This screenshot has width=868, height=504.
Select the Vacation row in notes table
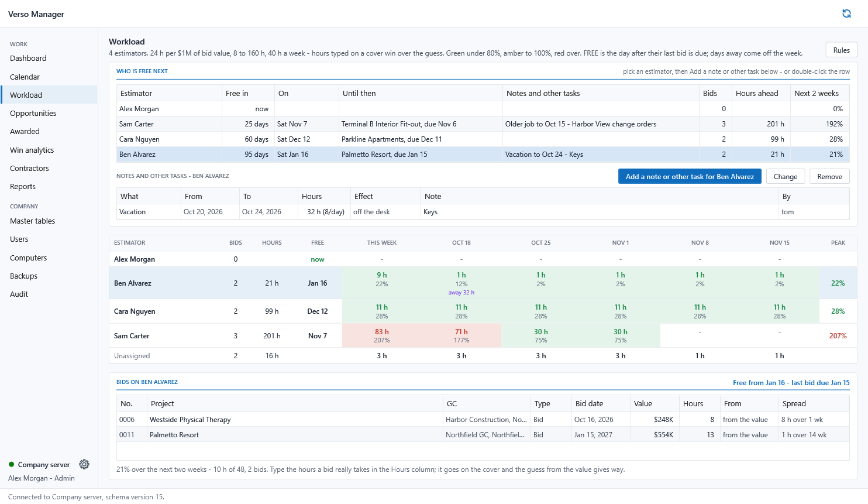pos(483,212)
